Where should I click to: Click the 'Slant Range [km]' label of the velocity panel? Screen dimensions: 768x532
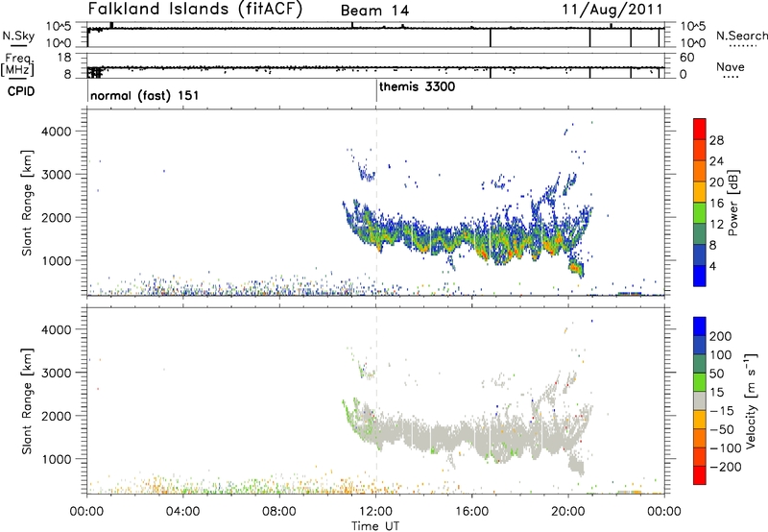coord(27,400)
